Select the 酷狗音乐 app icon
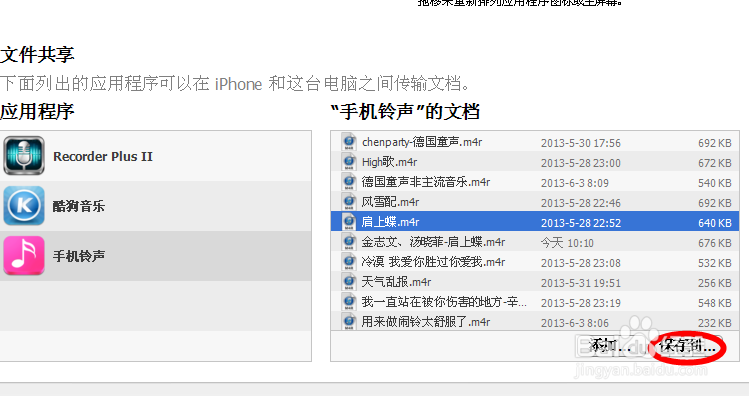 point(24,206)
